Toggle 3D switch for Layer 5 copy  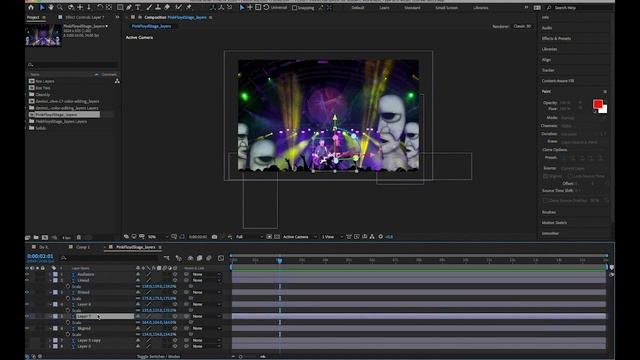[175, 340]
